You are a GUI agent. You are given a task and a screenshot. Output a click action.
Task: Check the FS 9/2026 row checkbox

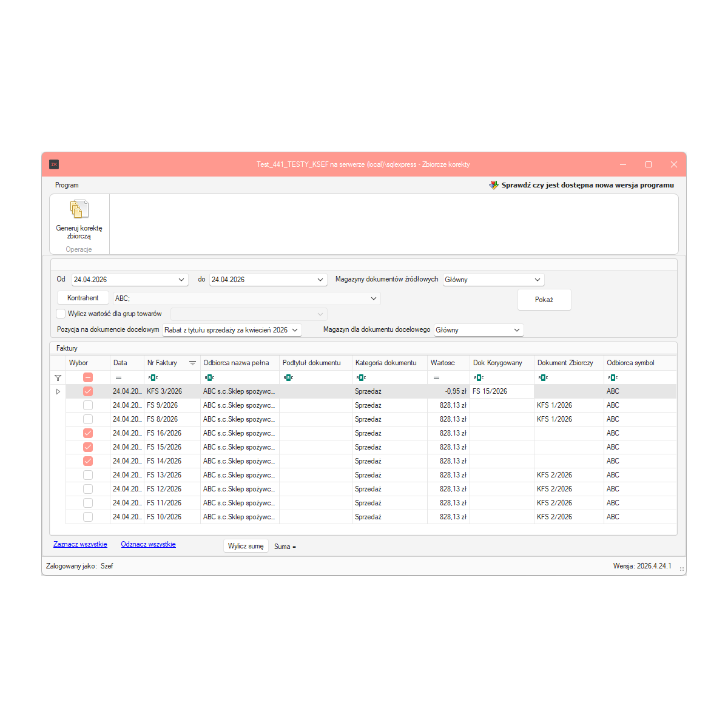88,405
